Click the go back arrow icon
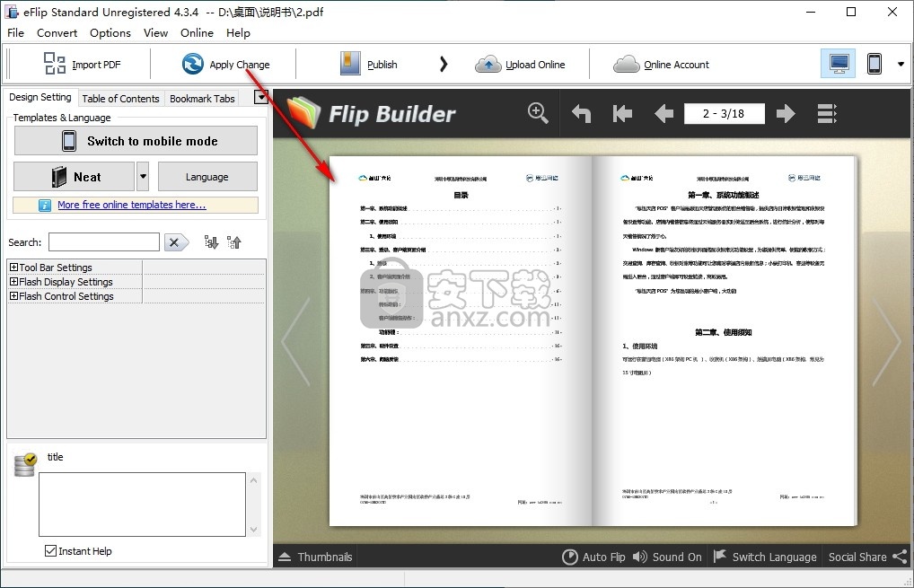This screenshot has width=914, height=588. (582, 113)
